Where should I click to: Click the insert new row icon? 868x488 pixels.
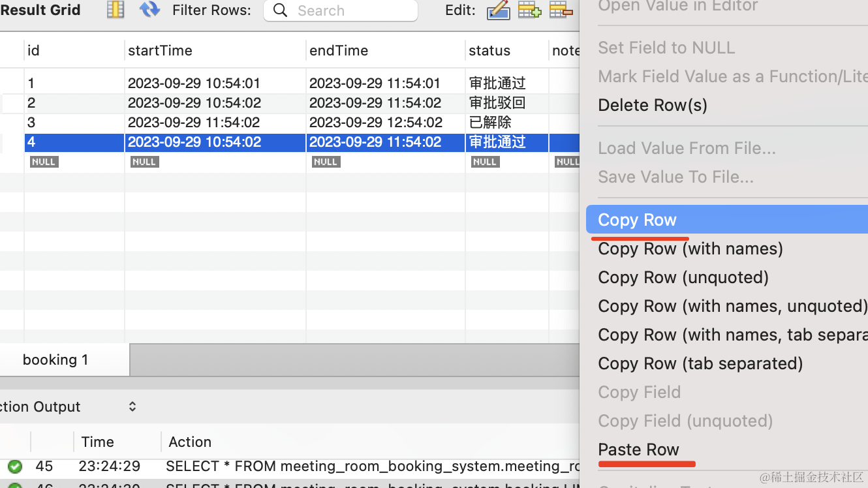pos(529,10)
